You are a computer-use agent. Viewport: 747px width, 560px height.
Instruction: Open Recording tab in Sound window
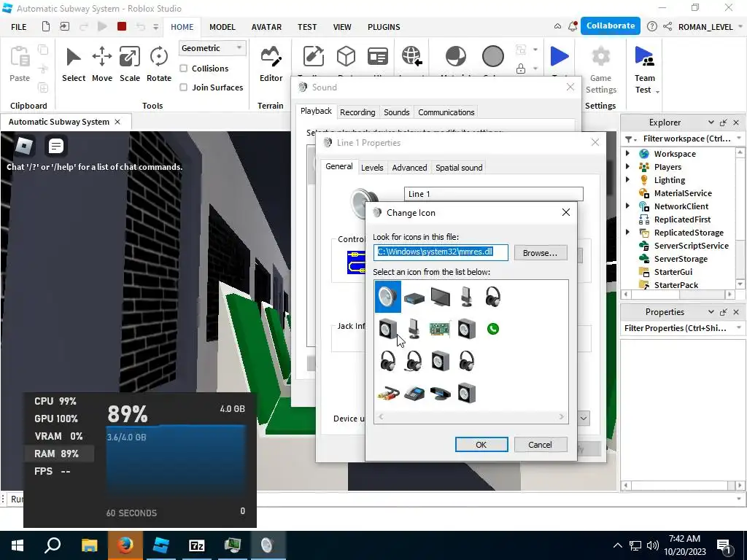point(357,112)
